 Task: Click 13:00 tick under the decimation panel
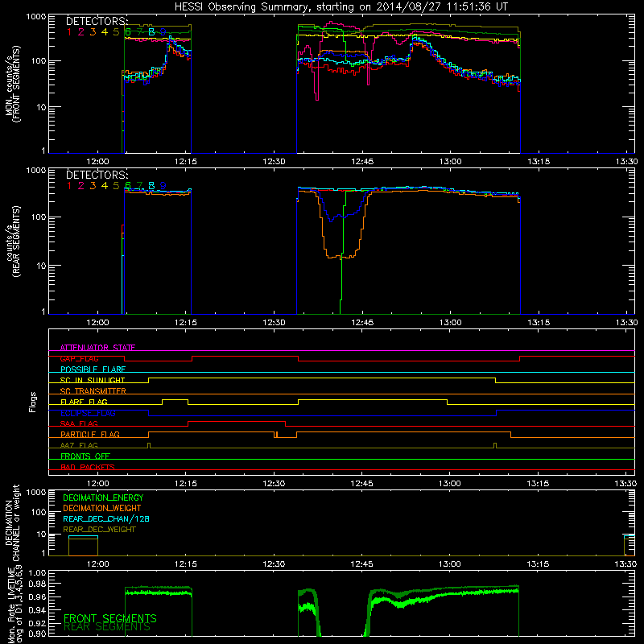coord(450,564)
